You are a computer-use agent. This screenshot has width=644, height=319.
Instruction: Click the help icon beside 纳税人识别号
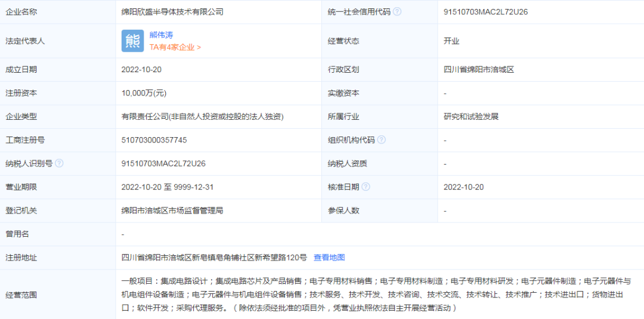[59, 163]
